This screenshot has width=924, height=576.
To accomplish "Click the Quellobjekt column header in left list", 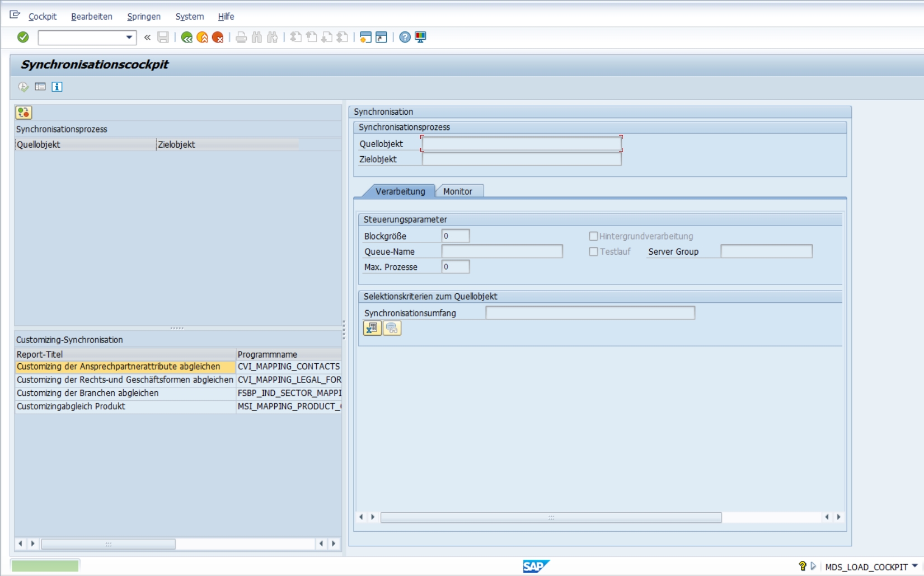I will [x=86, y=144].
